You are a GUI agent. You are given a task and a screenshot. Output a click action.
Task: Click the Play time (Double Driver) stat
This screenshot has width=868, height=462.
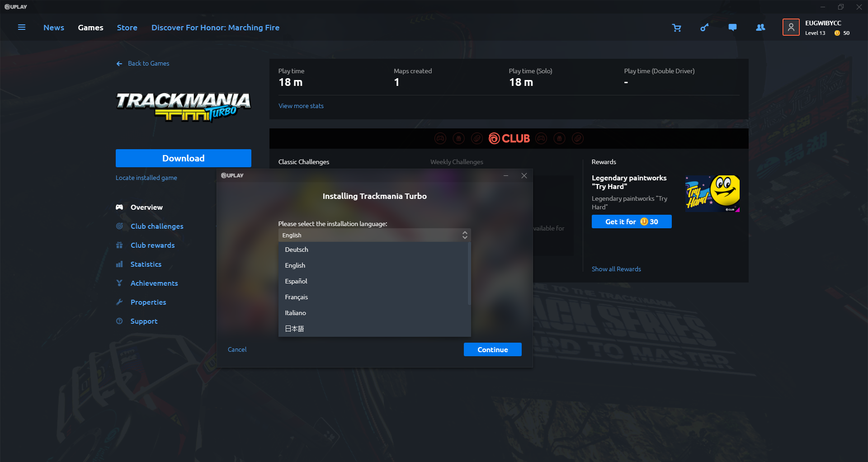(x=659, y=77)
